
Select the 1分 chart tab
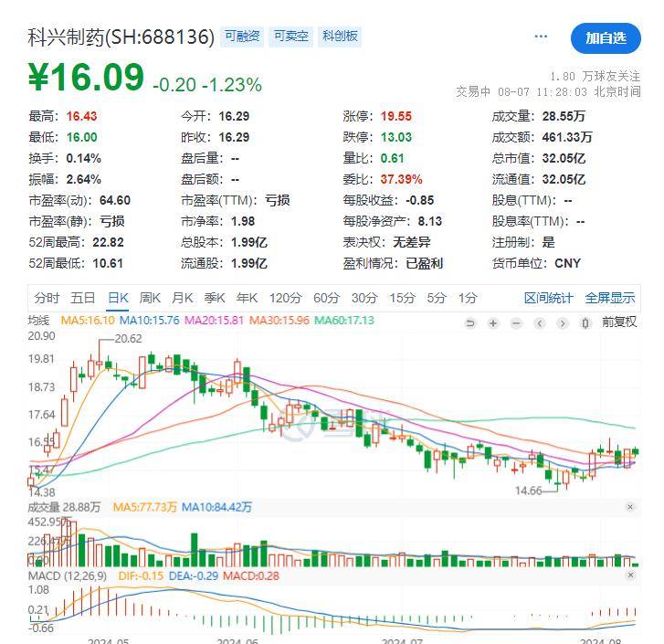click(x=468, y=298)
